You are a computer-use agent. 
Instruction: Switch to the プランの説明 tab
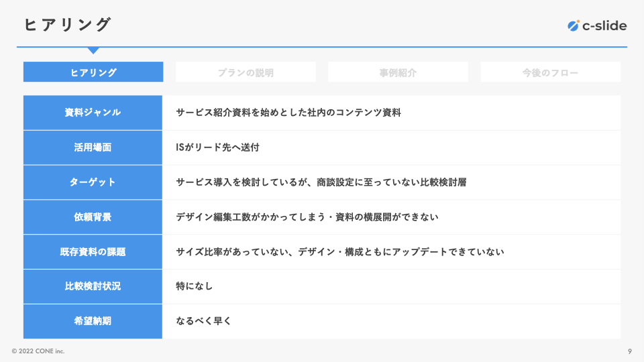[246, 72]
